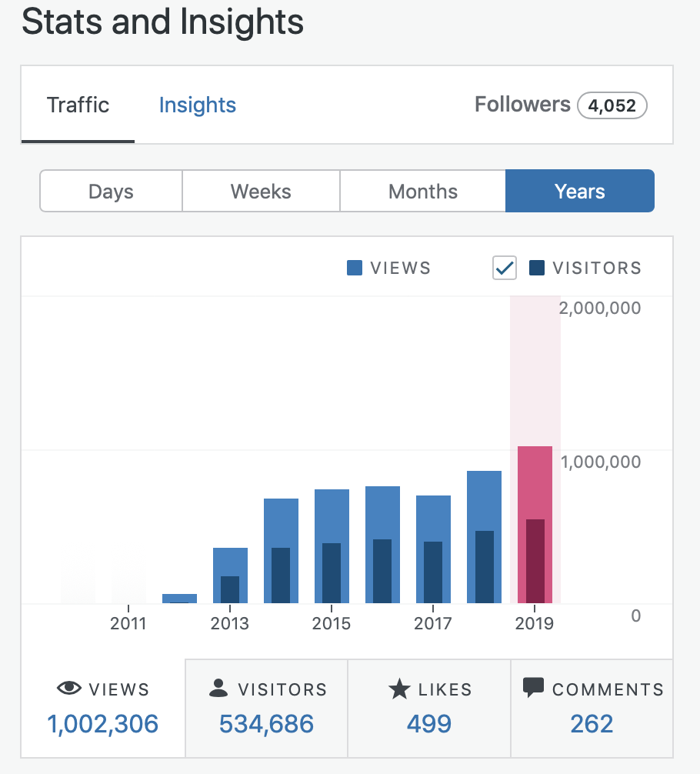700x774 pixels.
Task: Switch to the Traffic tab
Action: coord(78,105)
